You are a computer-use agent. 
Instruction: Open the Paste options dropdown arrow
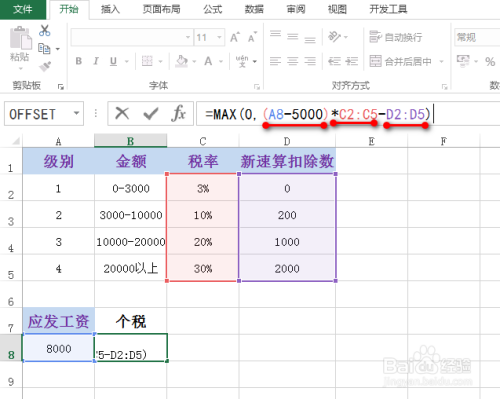tap(21, 69)
